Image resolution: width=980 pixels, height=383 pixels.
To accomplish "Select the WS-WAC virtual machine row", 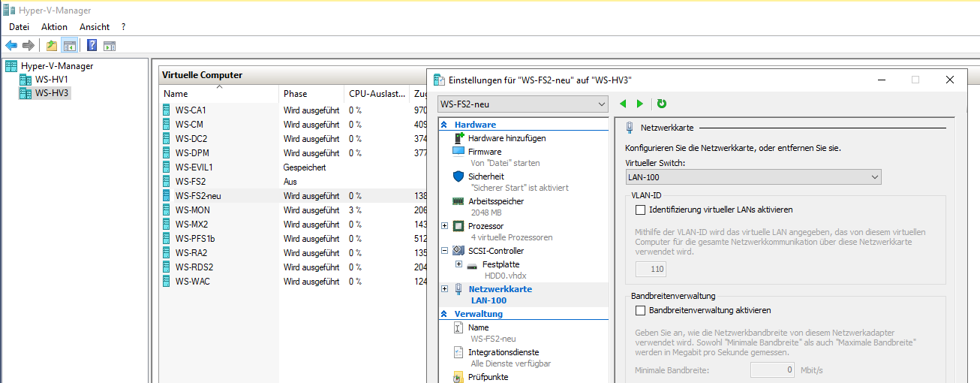I will pyautogui.click(x=293, y=281).
